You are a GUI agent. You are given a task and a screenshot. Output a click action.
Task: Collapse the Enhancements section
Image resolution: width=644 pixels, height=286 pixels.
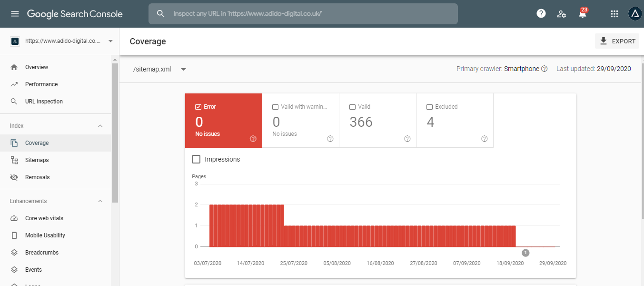pyautogui.click(x=100, y=201)
